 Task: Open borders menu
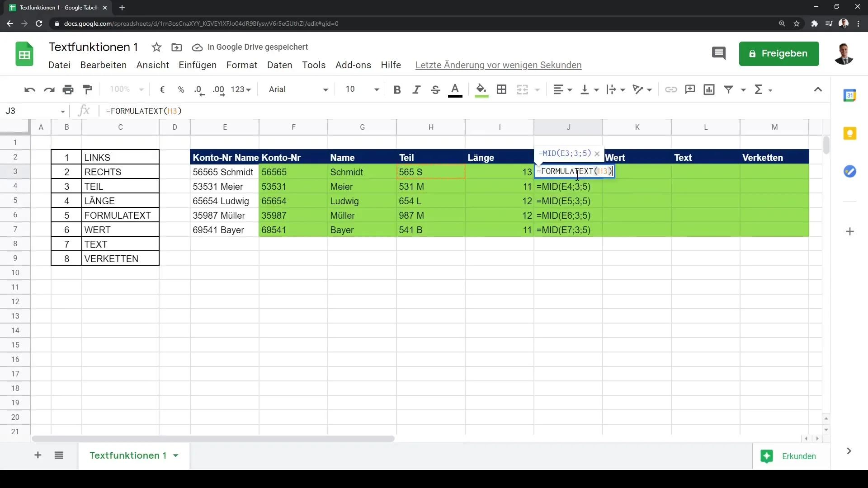click(501, 89)
